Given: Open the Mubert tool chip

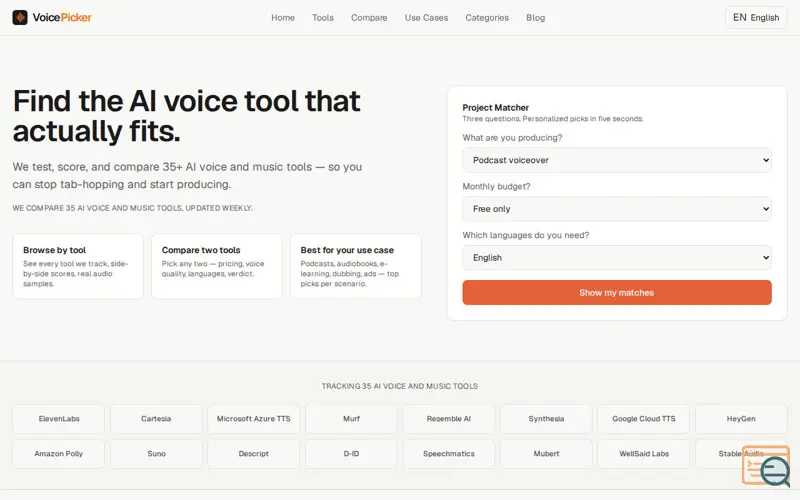Looking at the screenshot, I should (x=546, y=454).
